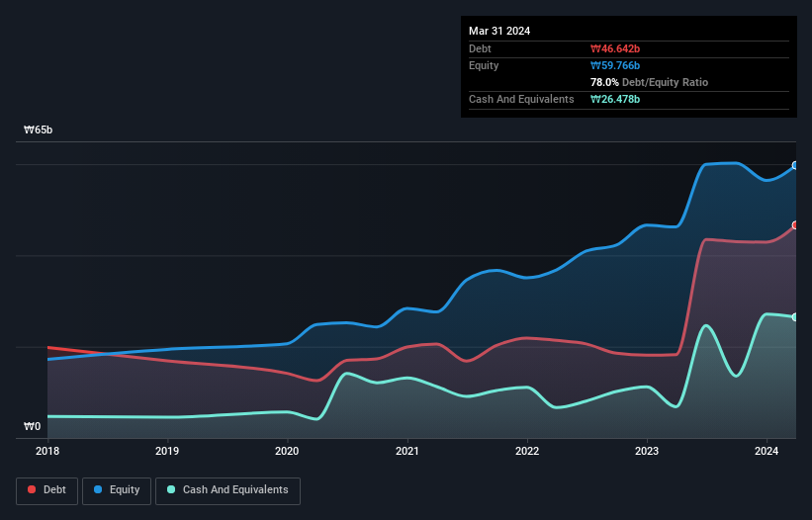Viewport: 812px width, 520px height.
Task: Click the 2020 x-axis label
Action: pos(287,451)
